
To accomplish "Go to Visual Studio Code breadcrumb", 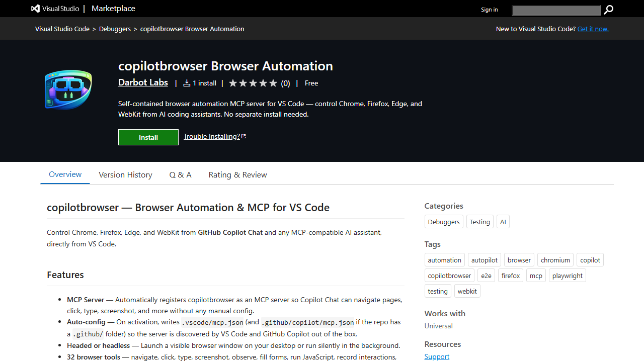I will (62, 29).
